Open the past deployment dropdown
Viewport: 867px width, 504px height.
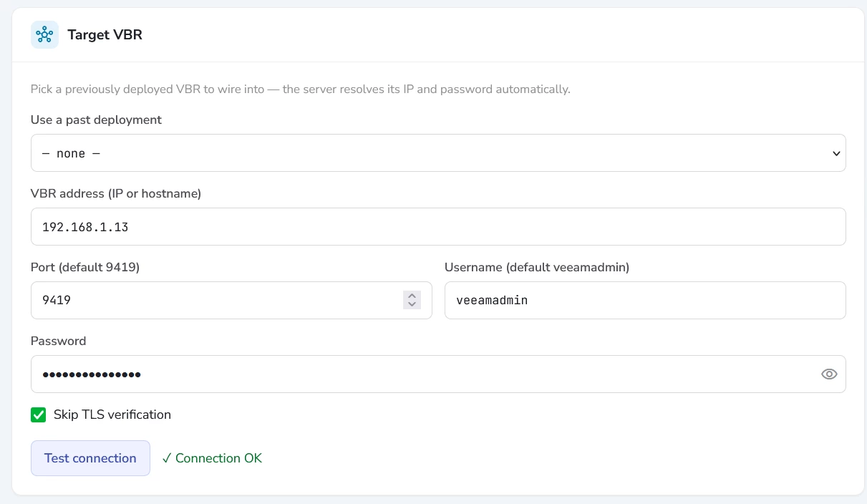[x=438, y=152]
